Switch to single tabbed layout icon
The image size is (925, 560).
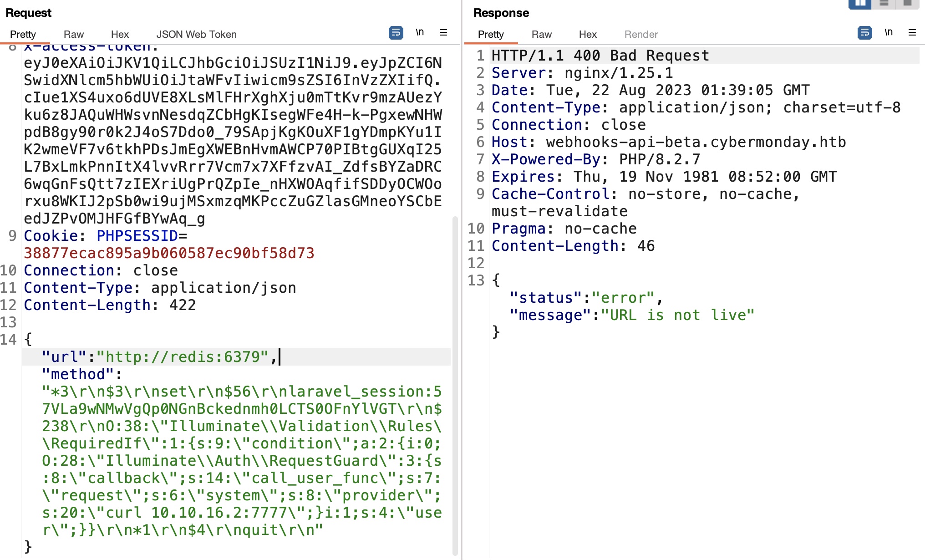[x=908, y=4]
